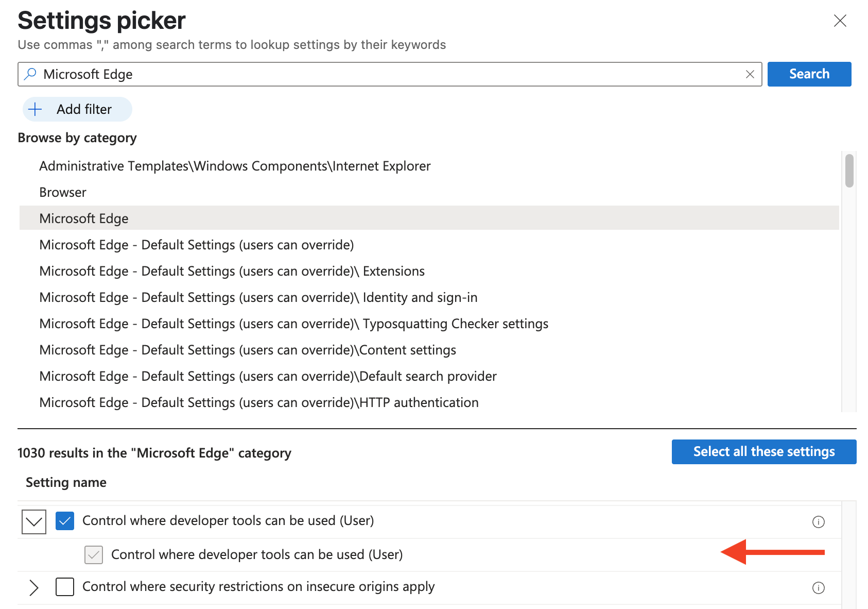
Task: Click the magnifier icon in search field
Action: click(x=31, y=74)
